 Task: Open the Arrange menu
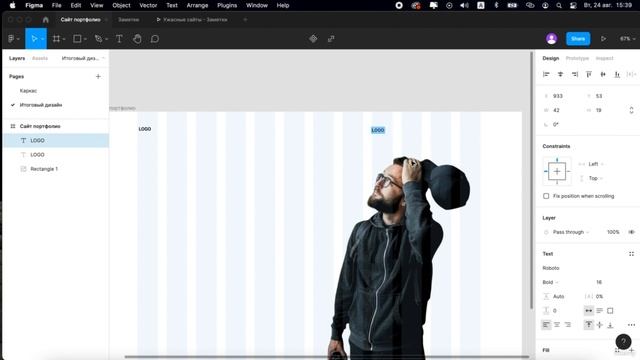click(x=197, y=5)
